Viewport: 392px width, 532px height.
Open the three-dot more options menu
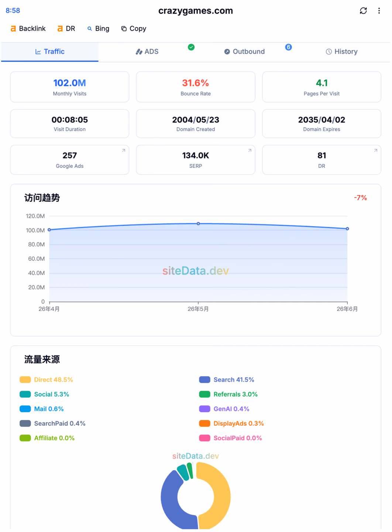tap(379, 11)
